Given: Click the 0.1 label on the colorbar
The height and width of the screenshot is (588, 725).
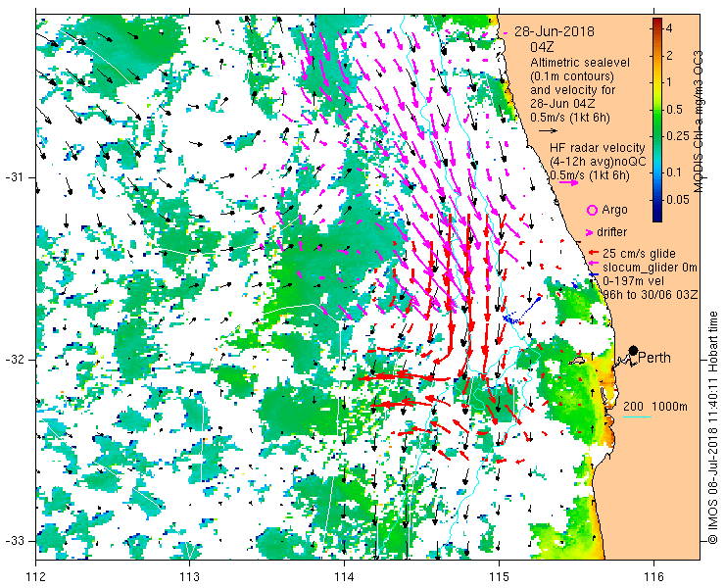Looking at the screenshot, I should [x=675, y=172].
